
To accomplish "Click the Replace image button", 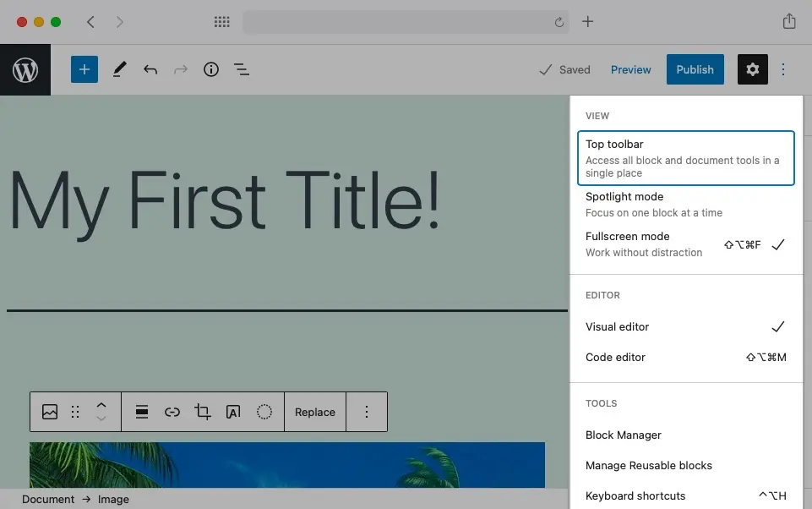I will coord(315,412).
